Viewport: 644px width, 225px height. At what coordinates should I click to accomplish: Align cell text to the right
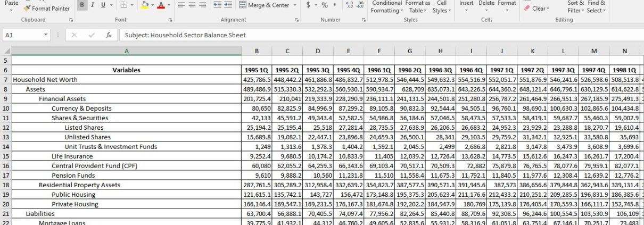204,5
